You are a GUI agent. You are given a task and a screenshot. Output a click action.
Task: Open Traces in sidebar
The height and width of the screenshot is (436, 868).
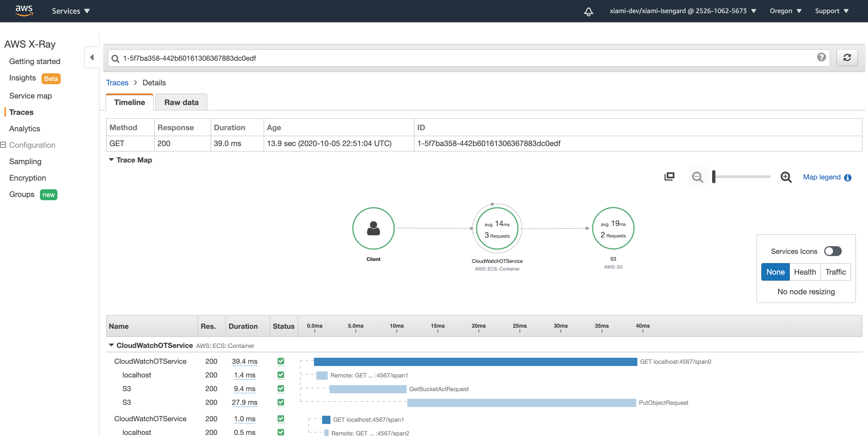[21, 112]
